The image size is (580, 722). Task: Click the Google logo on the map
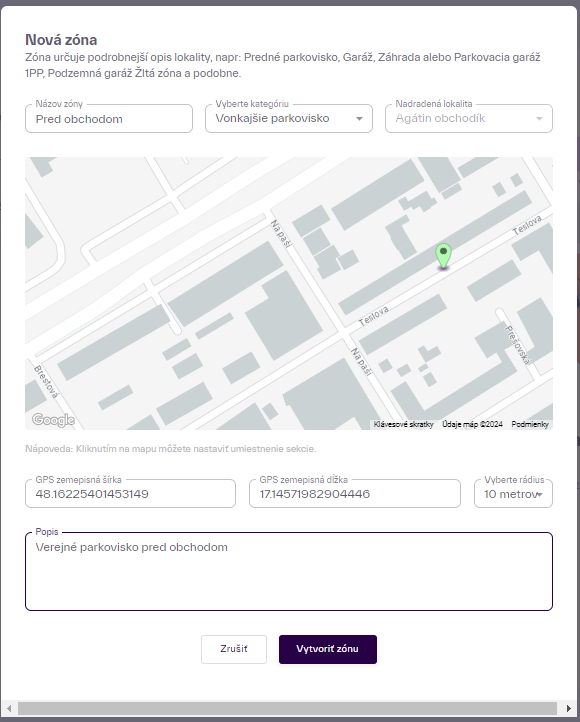[x=53, y=419]
